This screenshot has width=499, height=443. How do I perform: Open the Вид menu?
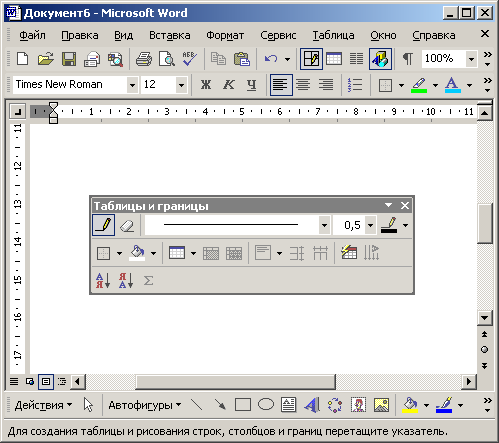click(x=123, y=35)
